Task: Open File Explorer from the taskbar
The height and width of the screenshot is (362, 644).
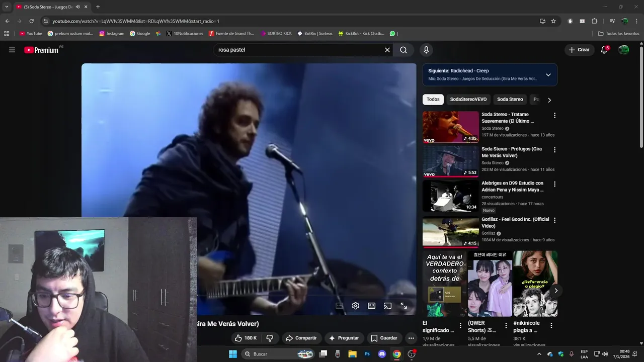Action: (x=353, y=354)
